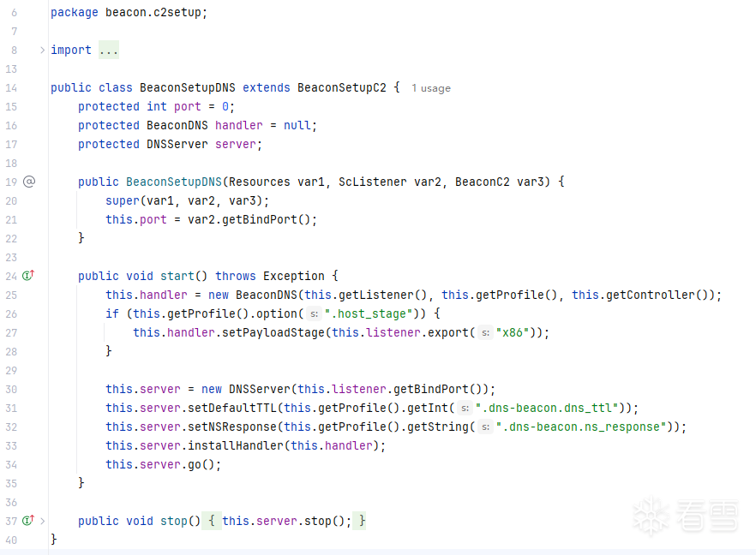
Task: Click the folded import ellipsis placeholder
Action: [108, 50]
